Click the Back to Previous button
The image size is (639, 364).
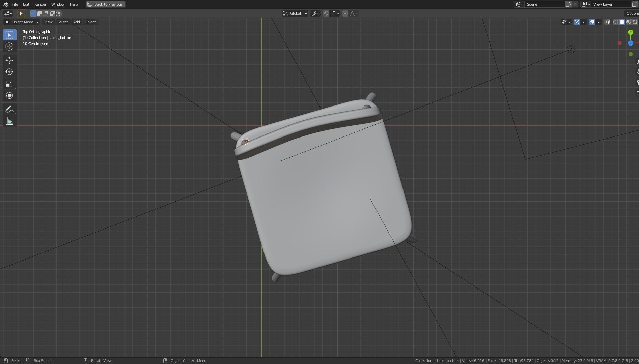(105, 4)
